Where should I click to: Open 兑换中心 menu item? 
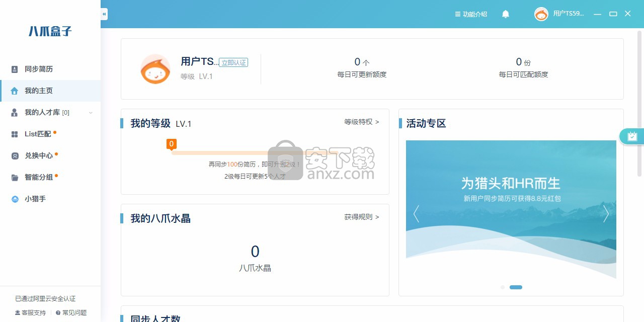pos(50,155)
